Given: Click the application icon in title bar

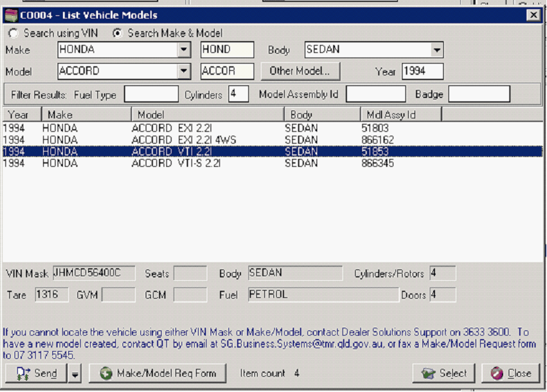Looking at the screenshot, I should [x=11, y=15].
